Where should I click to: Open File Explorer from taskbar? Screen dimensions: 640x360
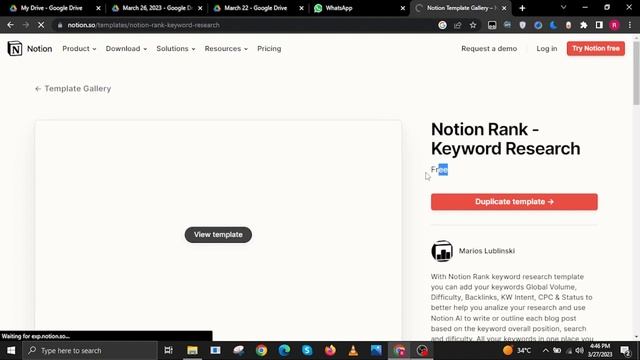coord(192,351)
